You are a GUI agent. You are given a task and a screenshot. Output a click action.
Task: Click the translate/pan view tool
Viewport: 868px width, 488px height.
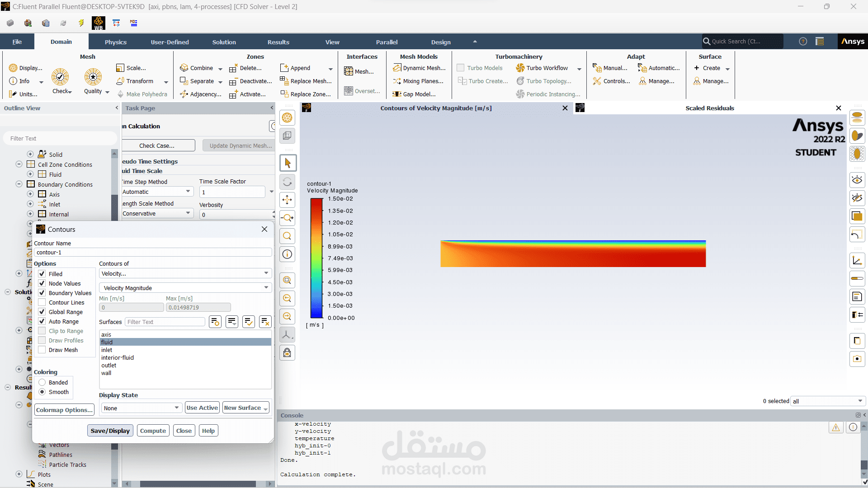click(288, 200)
